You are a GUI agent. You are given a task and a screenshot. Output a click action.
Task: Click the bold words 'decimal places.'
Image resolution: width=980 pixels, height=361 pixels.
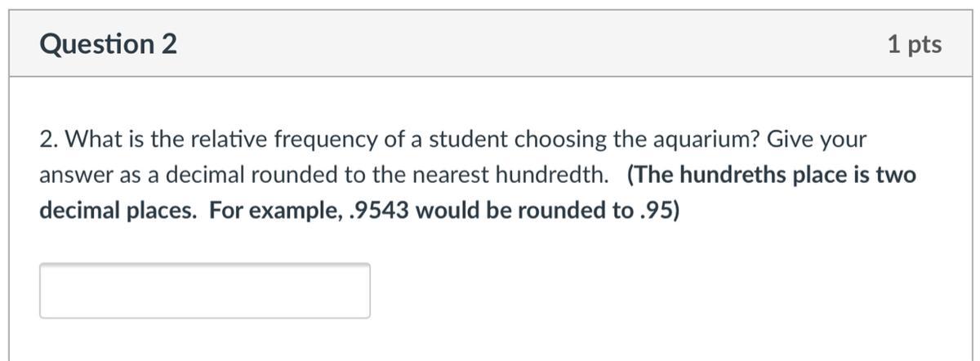pos(118,211)
